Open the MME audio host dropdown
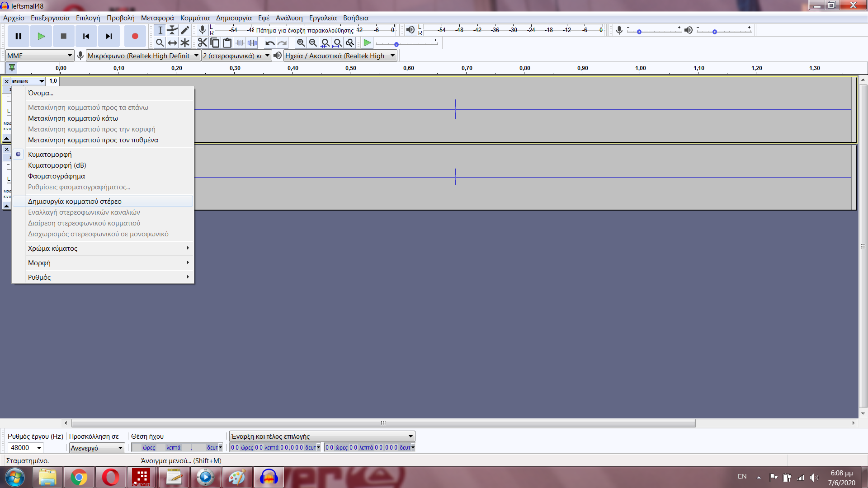 pyautogui.click(x=40, y=56)
